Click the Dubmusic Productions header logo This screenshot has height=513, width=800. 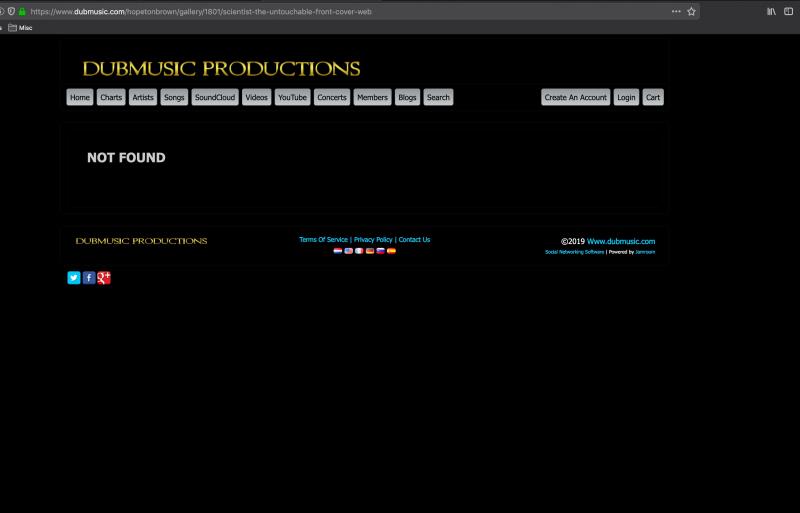click(x=221, y=68)
